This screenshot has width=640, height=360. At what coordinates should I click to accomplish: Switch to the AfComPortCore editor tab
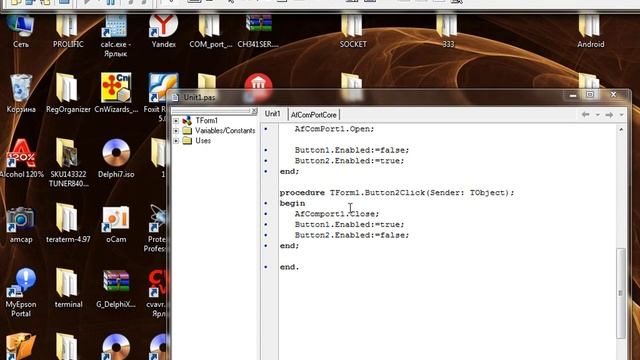pyautogui.click(x=313, y=115)
